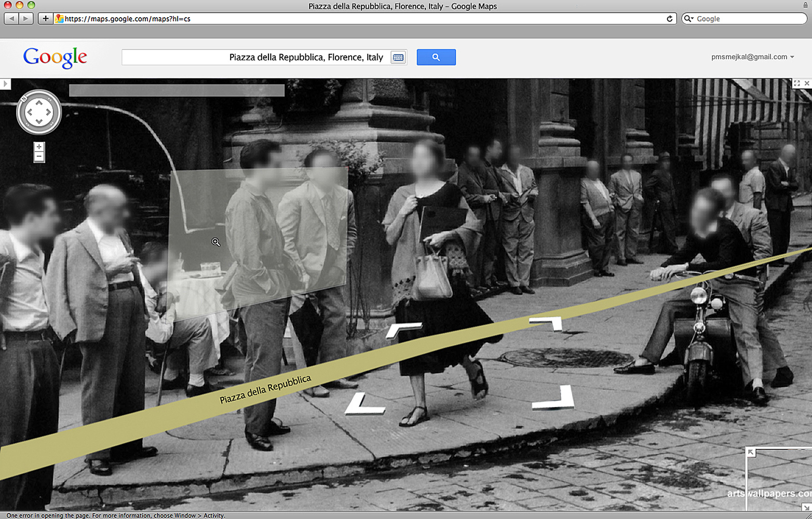Open the on-screen keyboard icon
Screen dimensions: 812x519
(398, 57)
